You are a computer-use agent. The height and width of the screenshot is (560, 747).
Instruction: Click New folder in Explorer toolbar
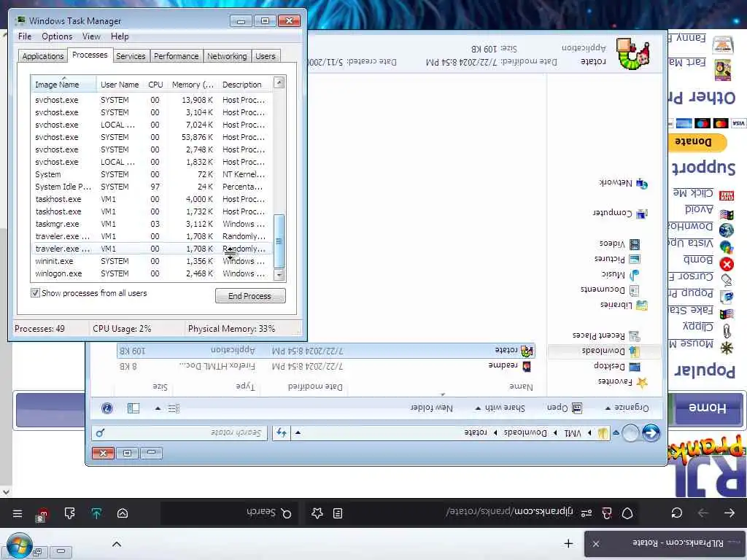pyautogui.click(x=431, y=408)
